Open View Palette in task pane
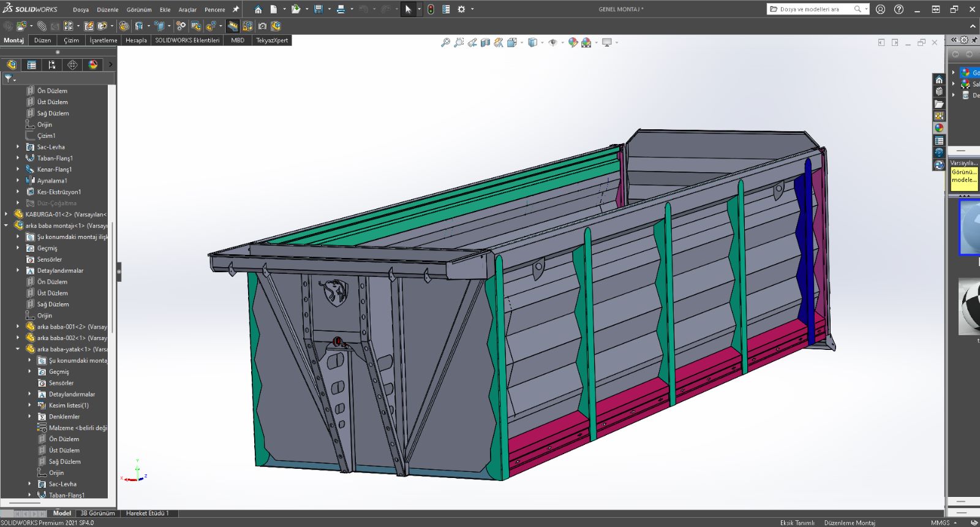Image resolution: width=980 pixels, height=527 pixels. 939,116
